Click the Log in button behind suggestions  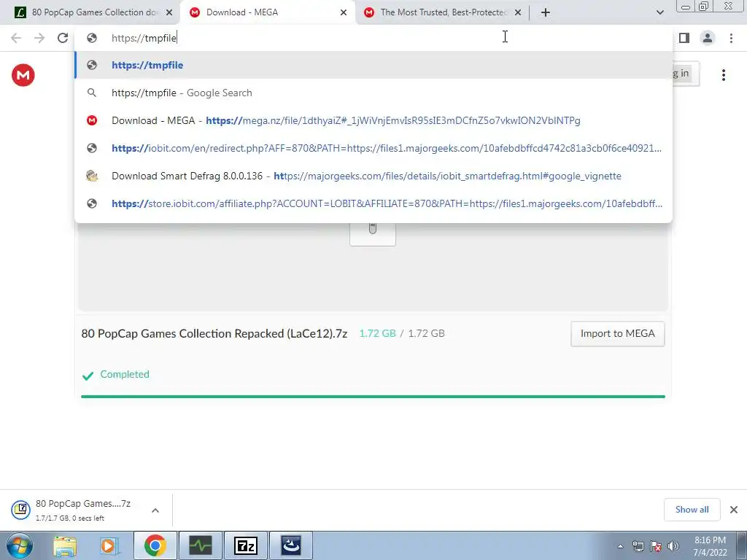[686, 74]
